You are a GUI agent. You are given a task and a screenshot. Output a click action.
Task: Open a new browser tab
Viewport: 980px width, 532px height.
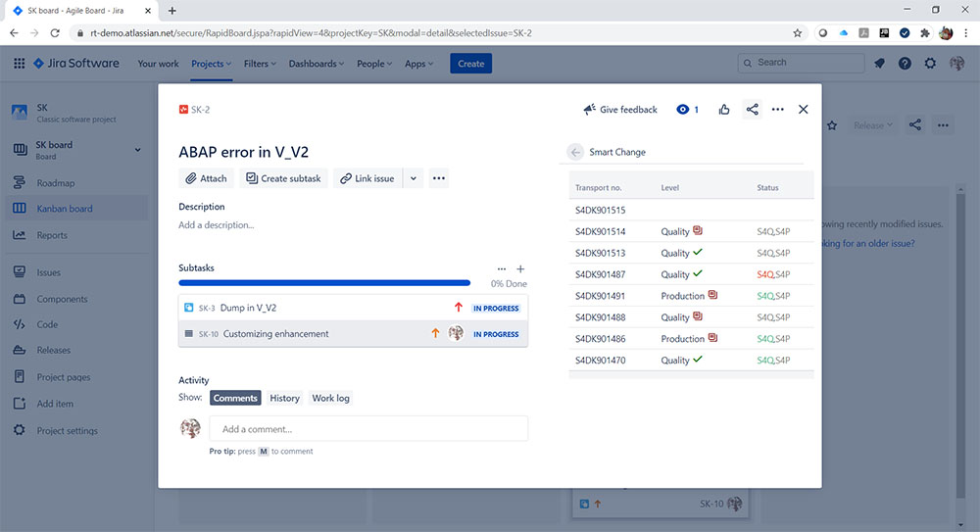[171, 11]
